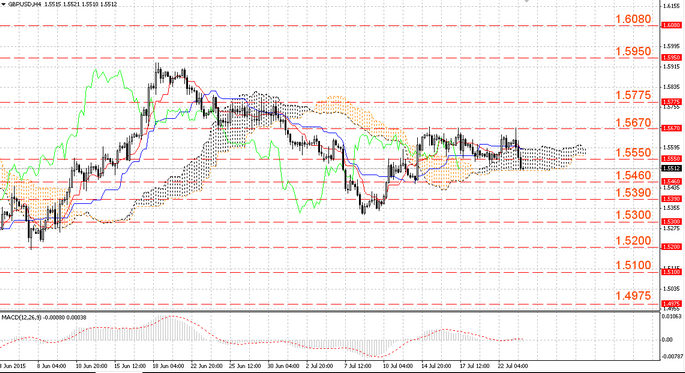
Task: Select the GBPUSD,H4 symbol title text
Action: (24, 4)
